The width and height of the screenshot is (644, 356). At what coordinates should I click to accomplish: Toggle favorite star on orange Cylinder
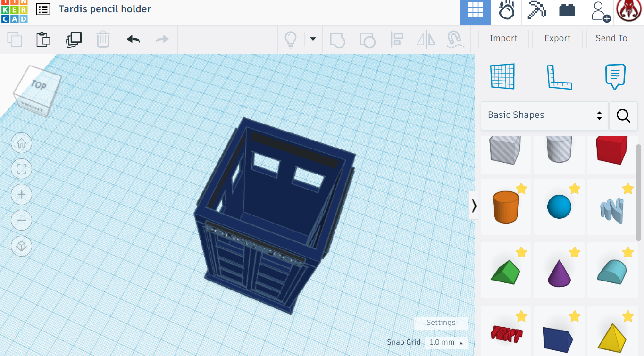point(521,189)
